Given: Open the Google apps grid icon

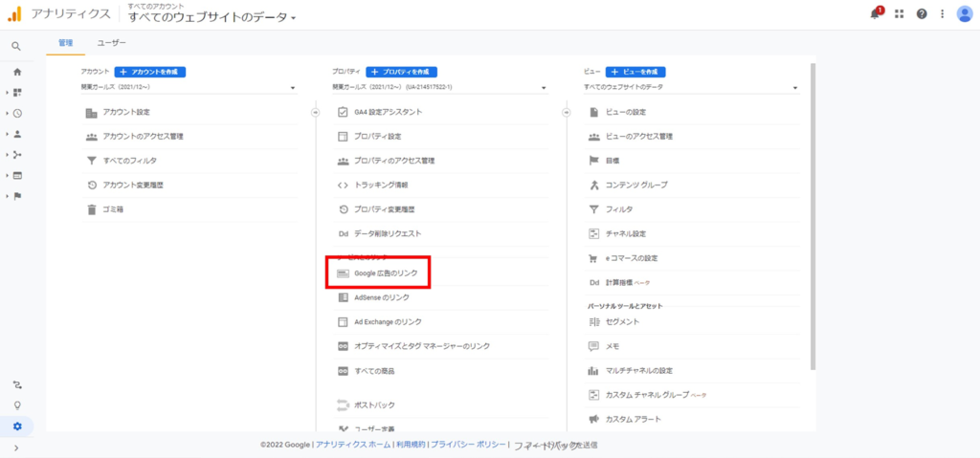Looking at the screenshot, I should (900, 13).
